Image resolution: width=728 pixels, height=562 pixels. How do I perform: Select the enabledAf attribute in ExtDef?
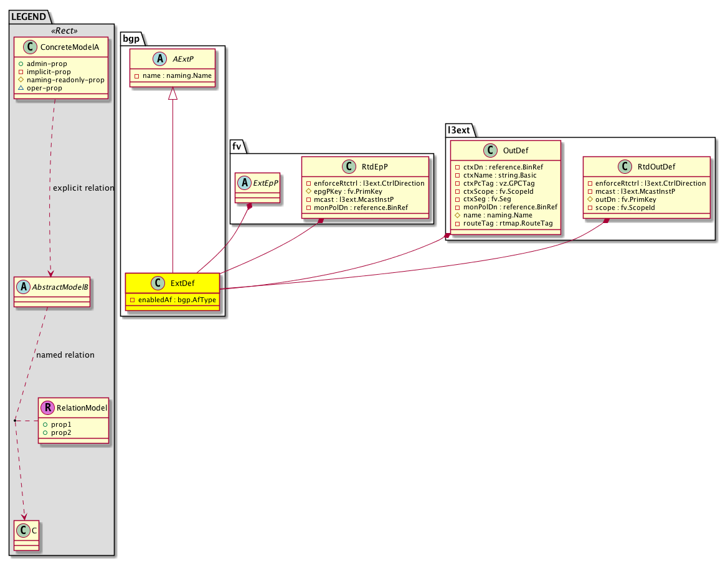(x=173, y=300)
